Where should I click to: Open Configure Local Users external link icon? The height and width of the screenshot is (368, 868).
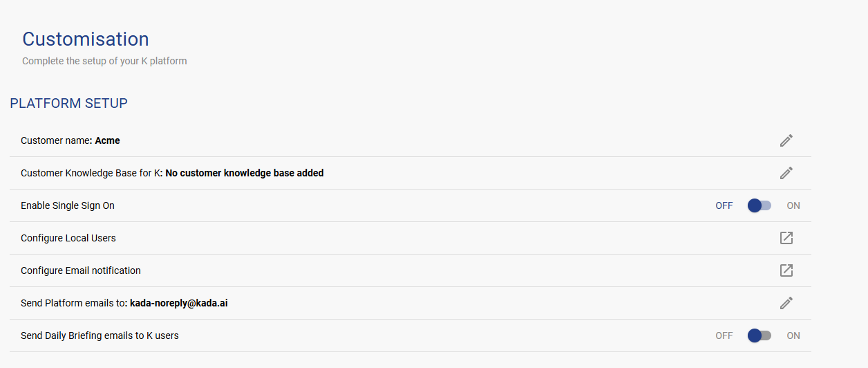pos(786,238)
